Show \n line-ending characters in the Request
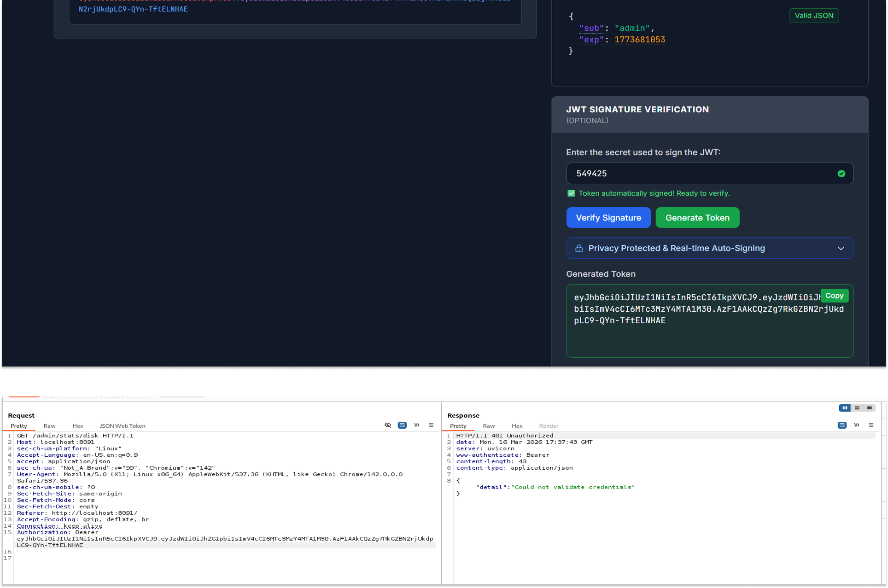Image resolution: width=888 pixels, height=588 pixels. pyautogui.click(x=417, y=425)
